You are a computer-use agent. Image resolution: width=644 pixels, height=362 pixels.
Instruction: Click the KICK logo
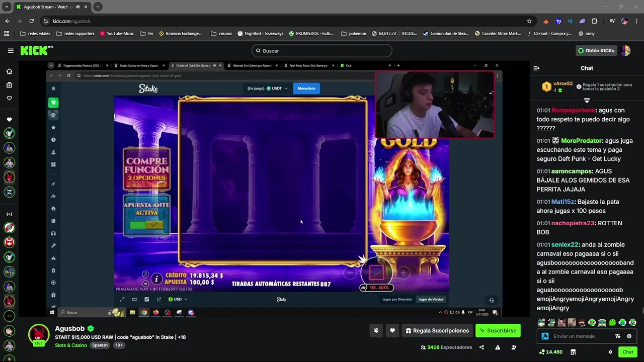36,50
